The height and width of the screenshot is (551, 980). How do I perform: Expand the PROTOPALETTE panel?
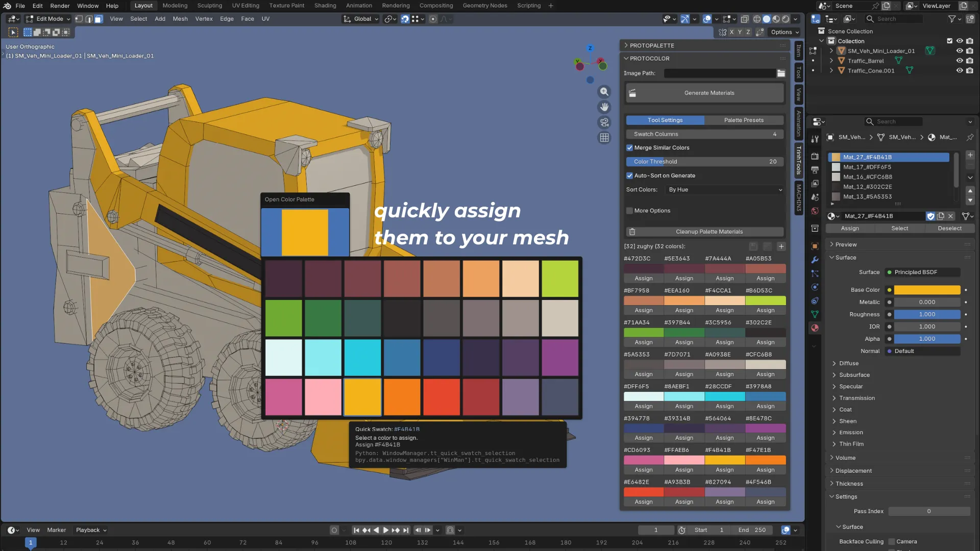point(652,45)
